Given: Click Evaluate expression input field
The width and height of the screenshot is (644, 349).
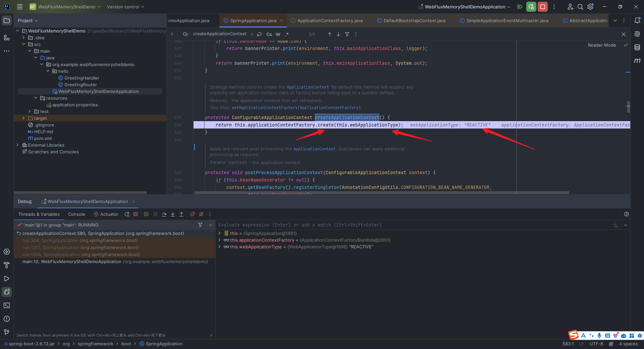Looking at the screenshot, I should [413, 225].
